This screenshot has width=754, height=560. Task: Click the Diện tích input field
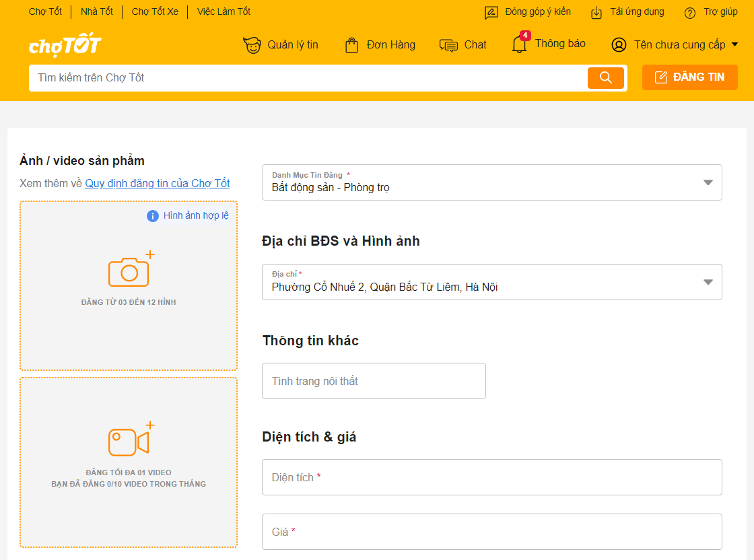(491, 477)
